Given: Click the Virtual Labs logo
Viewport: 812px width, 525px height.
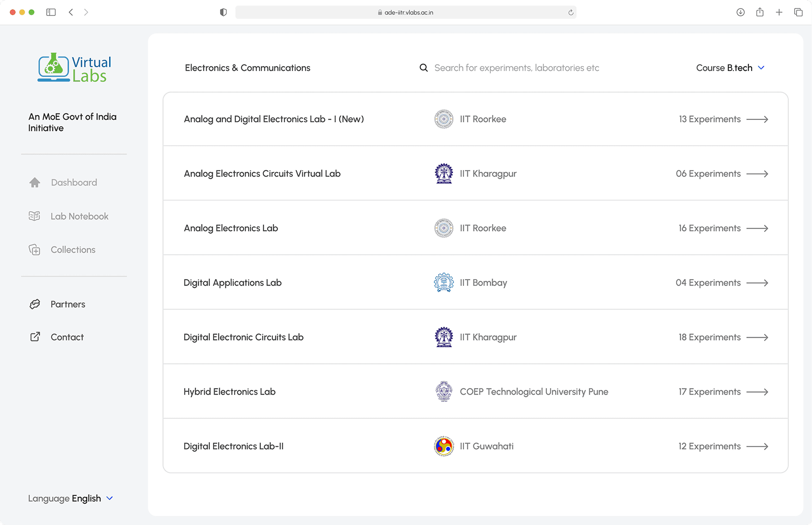Looking at the screenshot, I should pyautogui.click(x=74, y=68).
